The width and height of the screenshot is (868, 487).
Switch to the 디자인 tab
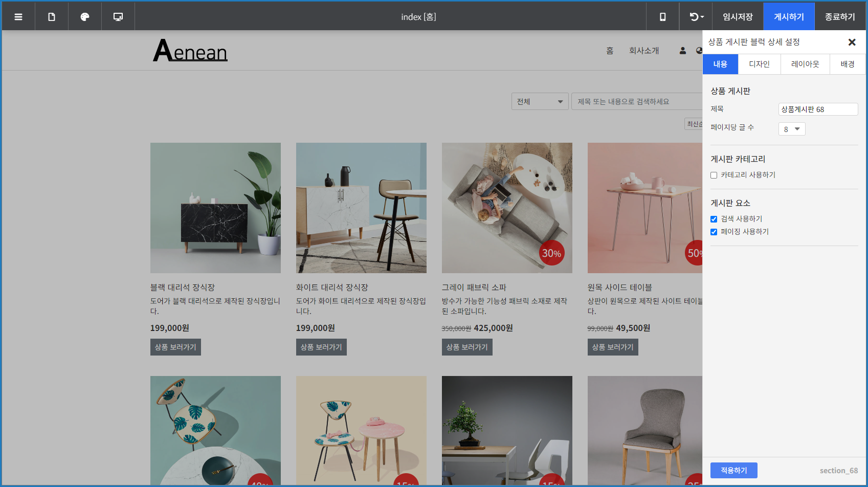click(759, 64)
